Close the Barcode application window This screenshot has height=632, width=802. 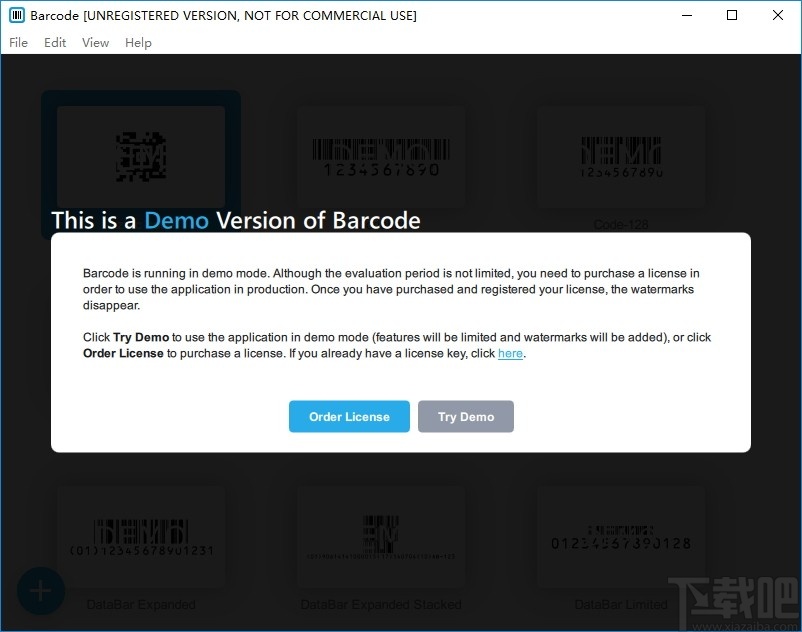tap(778, 15)
